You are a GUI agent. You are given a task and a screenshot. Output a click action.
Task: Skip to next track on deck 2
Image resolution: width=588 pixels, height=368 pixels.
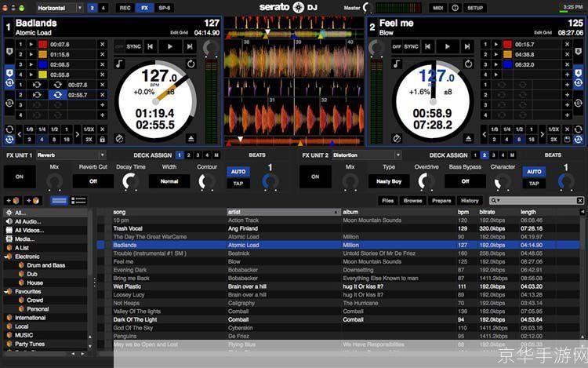click(467, 46)
